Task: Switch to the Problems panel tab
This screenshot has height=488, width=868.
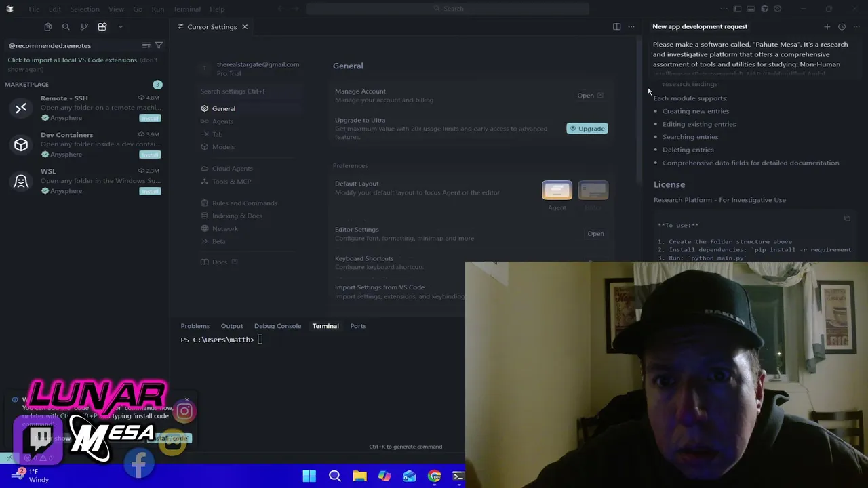Action: point(195,326)
